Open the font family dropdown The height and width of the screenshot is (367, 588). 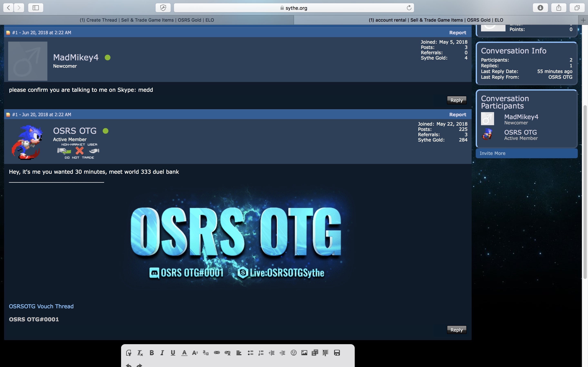206,353
